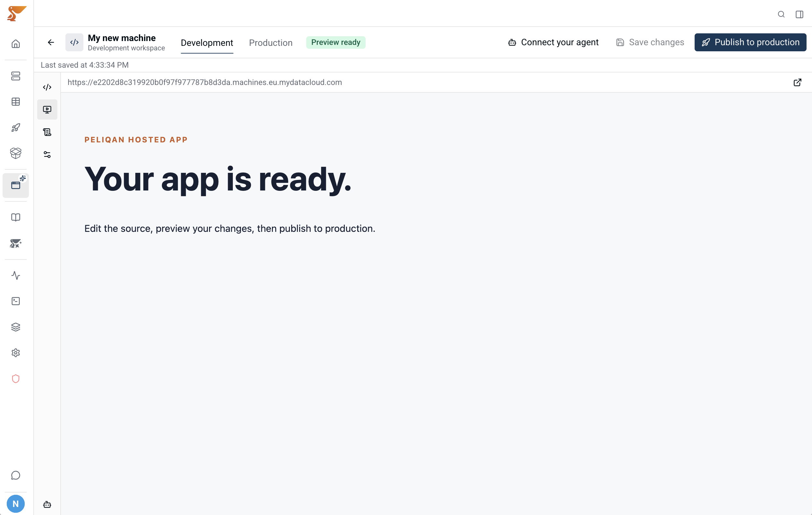The height and width of the screenshot is (515, 812).
Task: Click the My new machine title
Action: point(122,38)
